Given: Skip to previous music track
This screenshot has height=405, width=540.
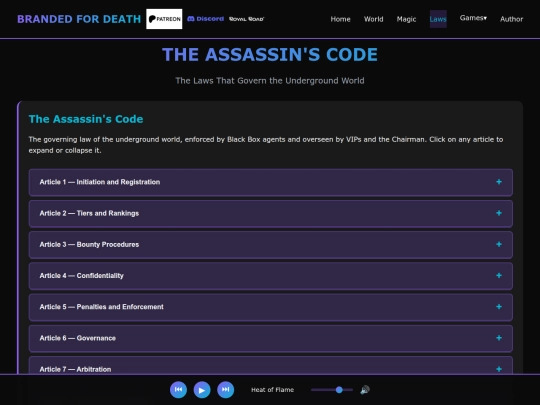Looking at the screenshot, I should pyautogui.click(x=178, y=390).
